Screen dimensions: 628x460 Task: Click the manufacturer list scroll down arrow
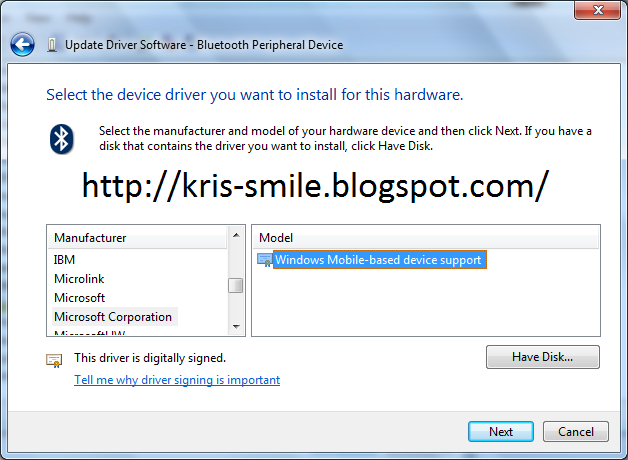click(x=236, y=327)
